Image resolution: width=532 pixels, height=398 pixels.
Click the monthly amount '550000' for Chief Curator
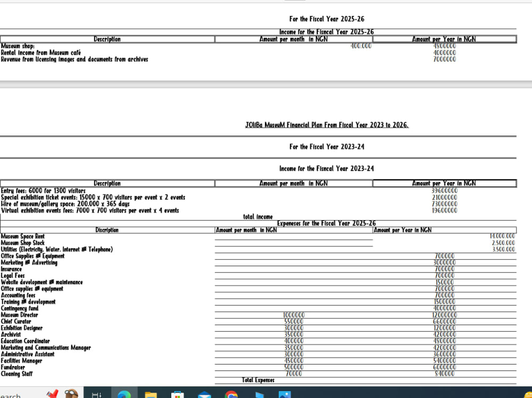[x=294, y=321]
